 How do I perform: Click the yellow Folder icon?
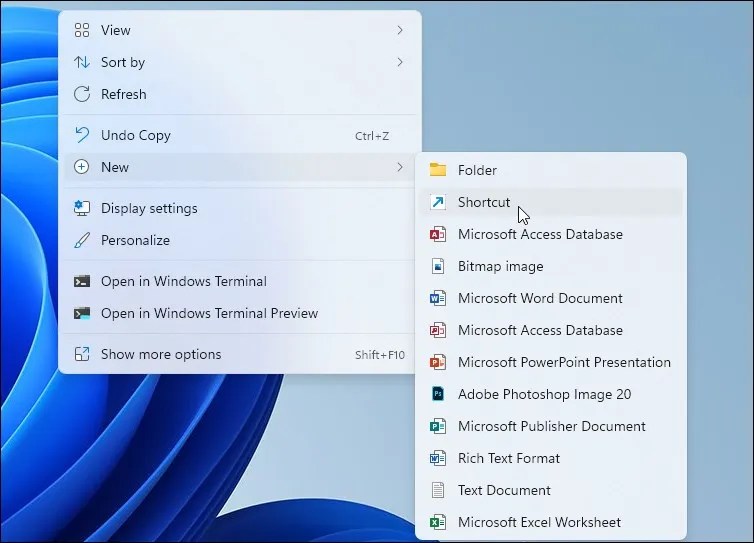[x=438, y=170]
